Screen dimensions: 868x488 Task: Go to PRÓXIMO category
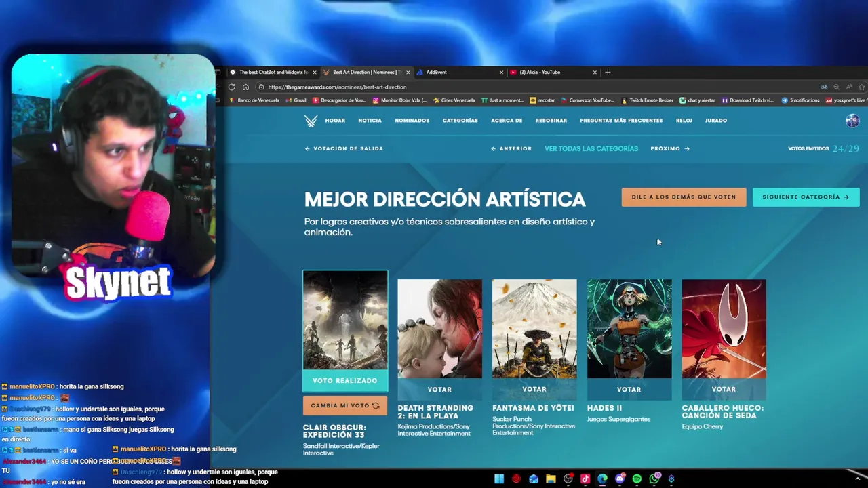(670, 148)
